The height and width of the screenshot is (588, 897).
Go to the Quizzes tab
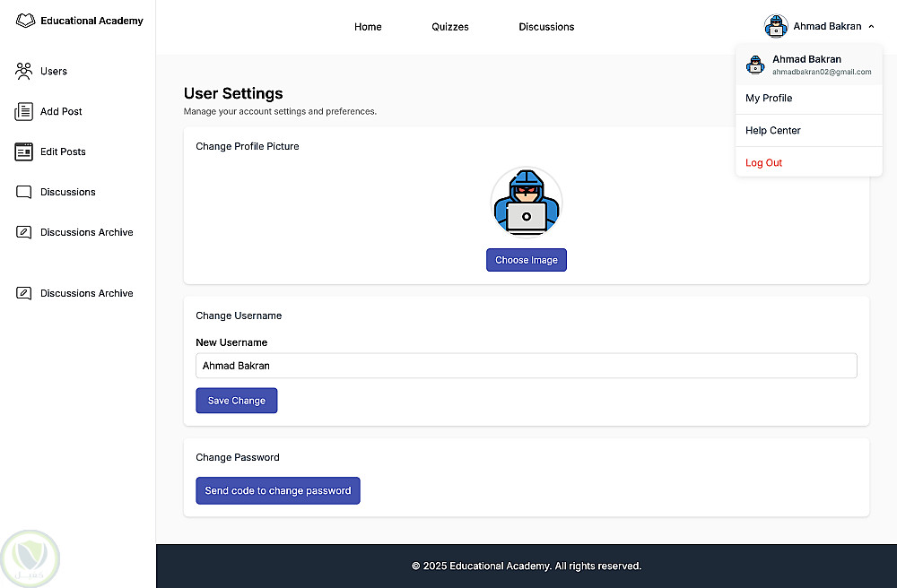[450, 27]
